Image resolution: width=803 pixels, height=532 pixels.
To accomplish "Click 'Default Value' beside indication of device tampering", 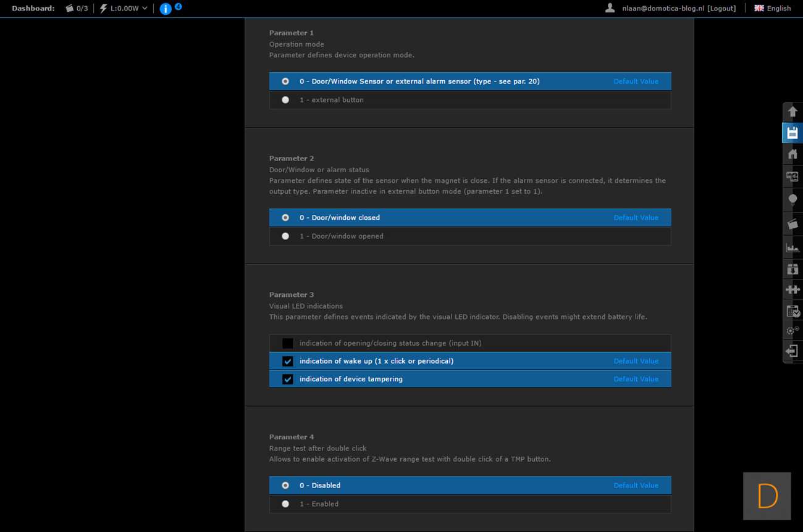I will [x=636, y=379].
